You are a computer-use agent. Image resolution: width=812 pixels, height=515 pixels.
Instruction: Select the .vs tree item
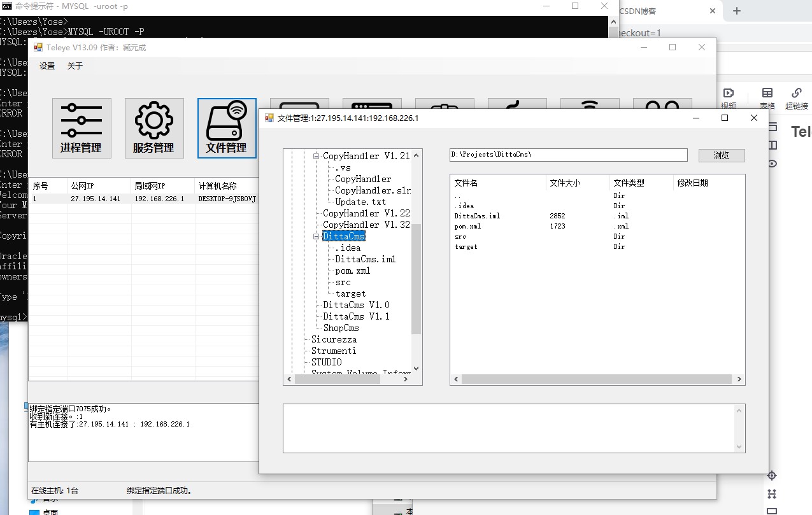(343, 167)
